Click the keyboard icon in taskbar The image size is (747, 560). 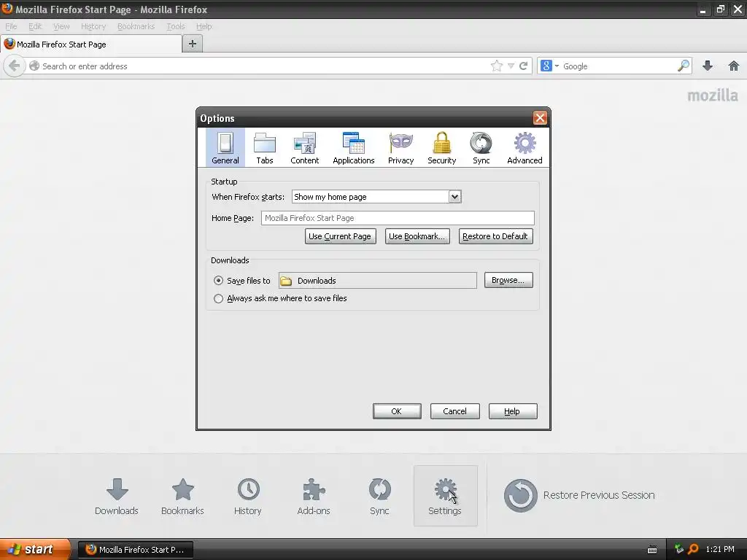coord(652,550)
